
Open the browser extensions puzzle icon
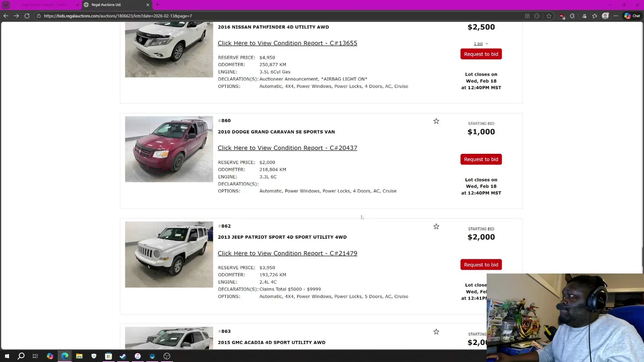click(x=572, y=16)
